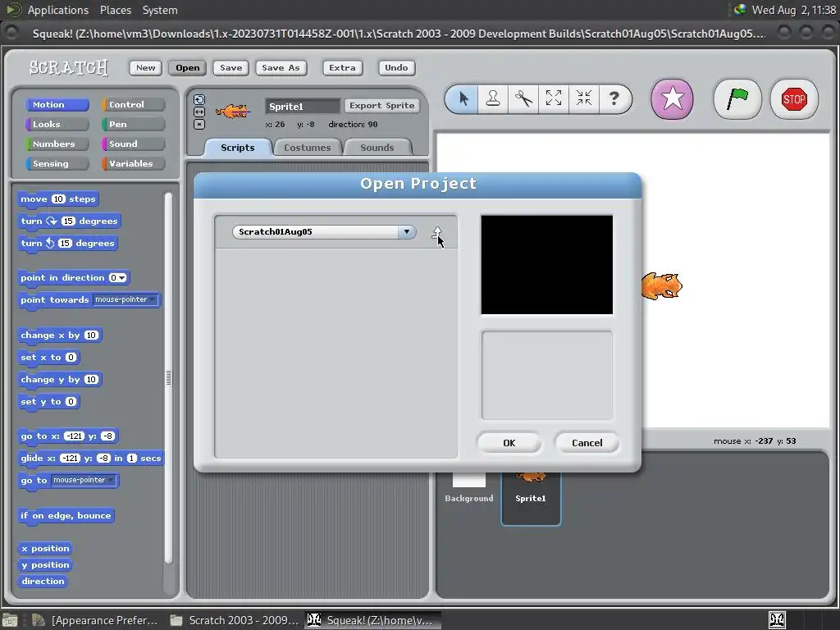This screenshot has width=840, height=630.
Task: Click the turn counterclockwise 15 degrees block
Action: click(x=68, y=243)
